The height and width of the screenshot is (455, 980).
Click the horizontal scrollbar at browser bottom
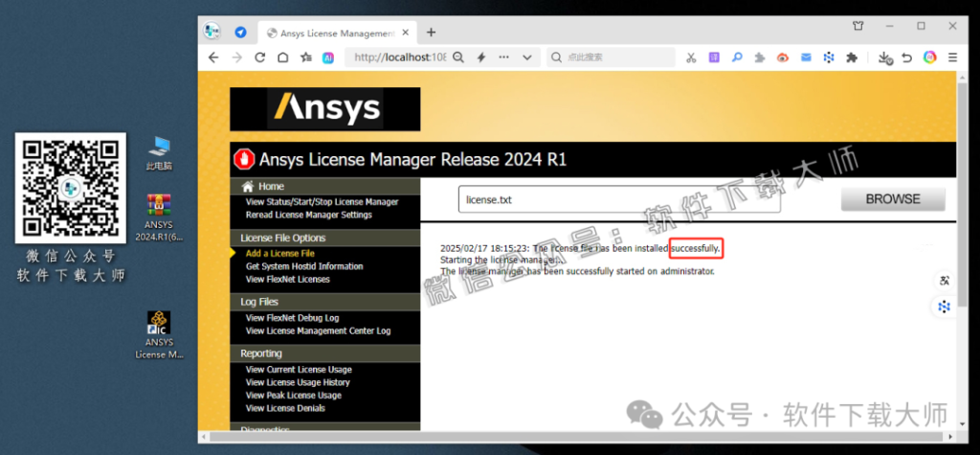tap(575, 437)
